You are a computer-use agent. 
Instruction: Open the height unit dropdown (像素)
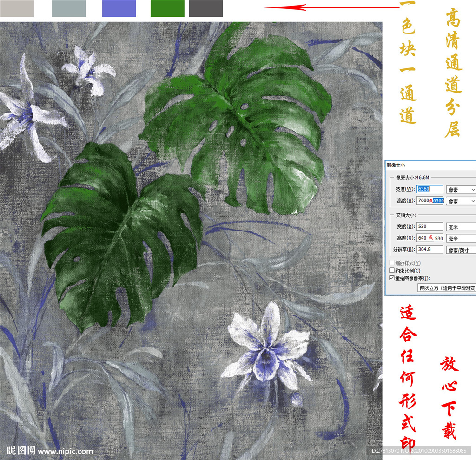[461, 201]
